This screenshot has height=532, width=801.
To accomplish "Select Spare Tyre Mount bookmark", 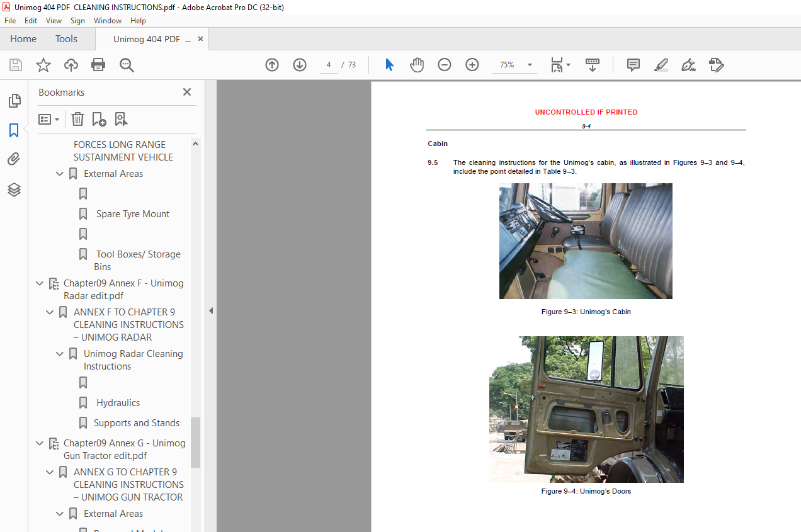I will [133, 214].
